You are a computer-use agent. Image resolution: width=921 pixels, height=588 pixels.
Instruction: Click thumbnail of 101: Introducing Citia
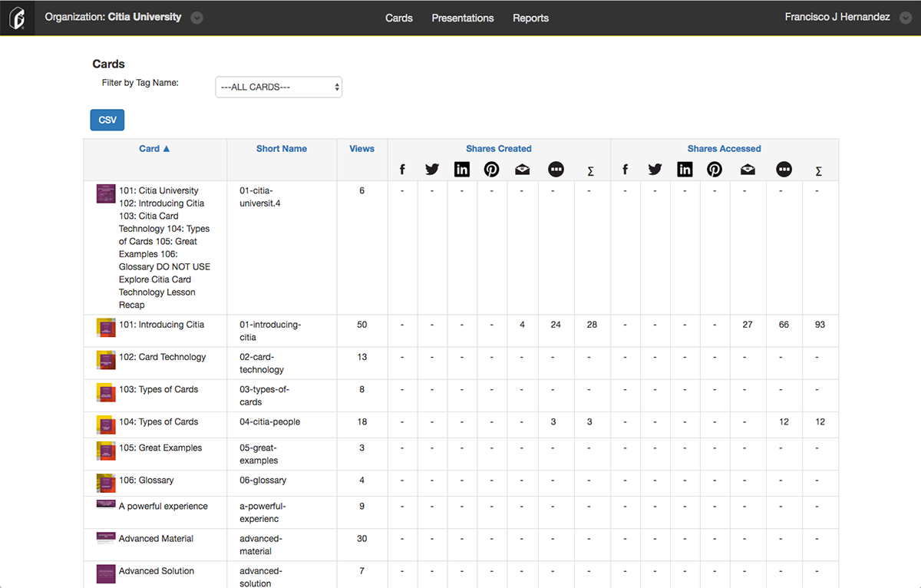[x=106, y=327]
